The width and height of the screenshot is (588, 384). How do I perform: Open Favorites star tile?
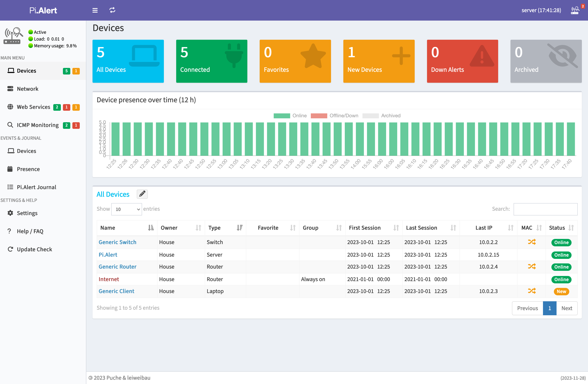(295, 61)
